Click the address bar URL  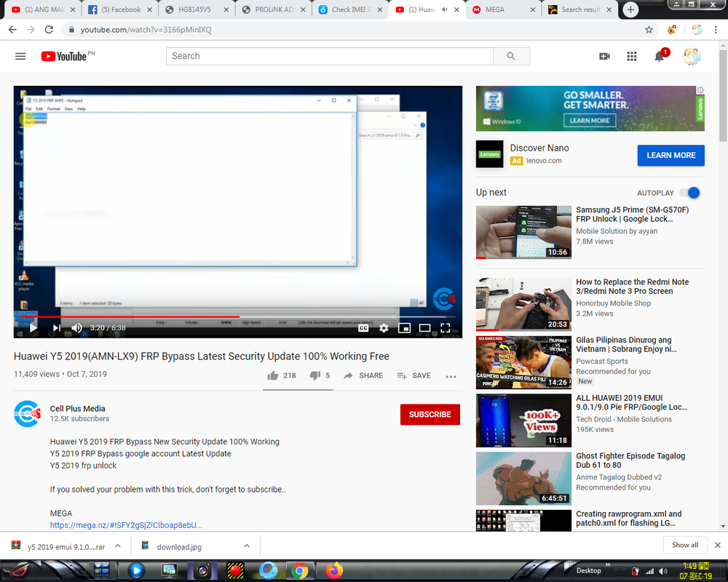[146, 30]
